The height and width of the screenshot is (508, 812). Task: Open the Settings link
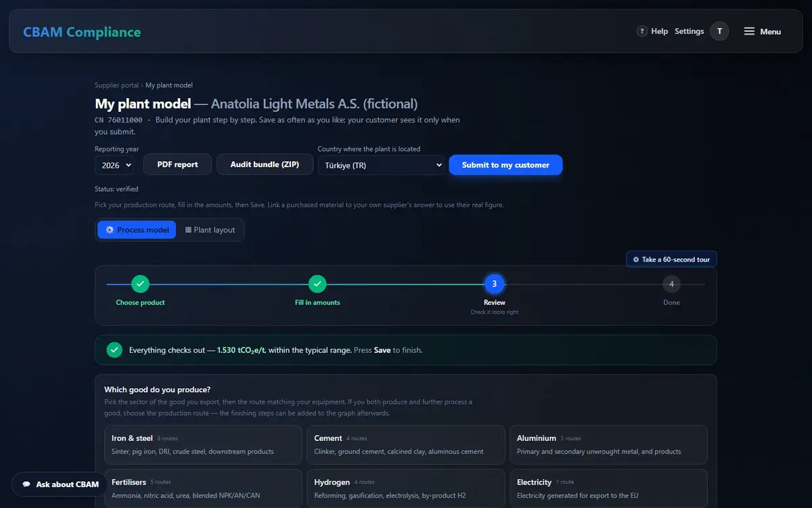pyautogui.click(x=690, y=31)
